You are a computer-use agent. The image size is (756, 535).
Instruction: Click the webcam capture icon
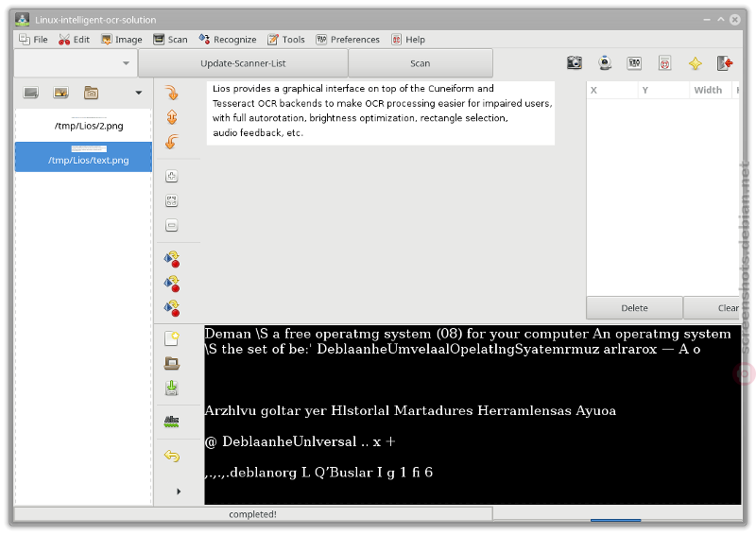click(605, 62)
